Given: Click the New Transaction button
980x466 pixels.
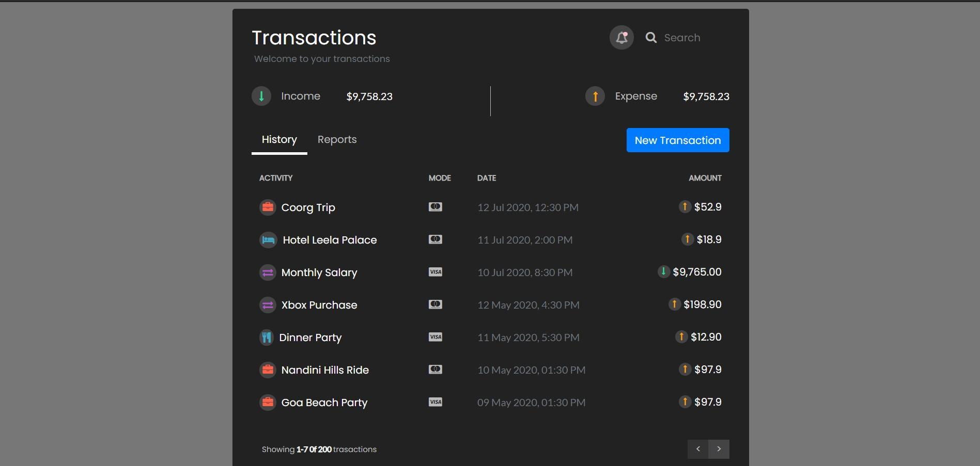Looking at the screenshot, I should [677, 140].
